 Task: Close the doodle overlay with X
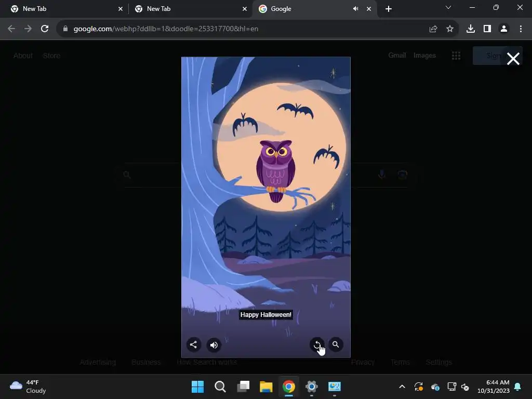pyautogui.click(x=513, y=59)
